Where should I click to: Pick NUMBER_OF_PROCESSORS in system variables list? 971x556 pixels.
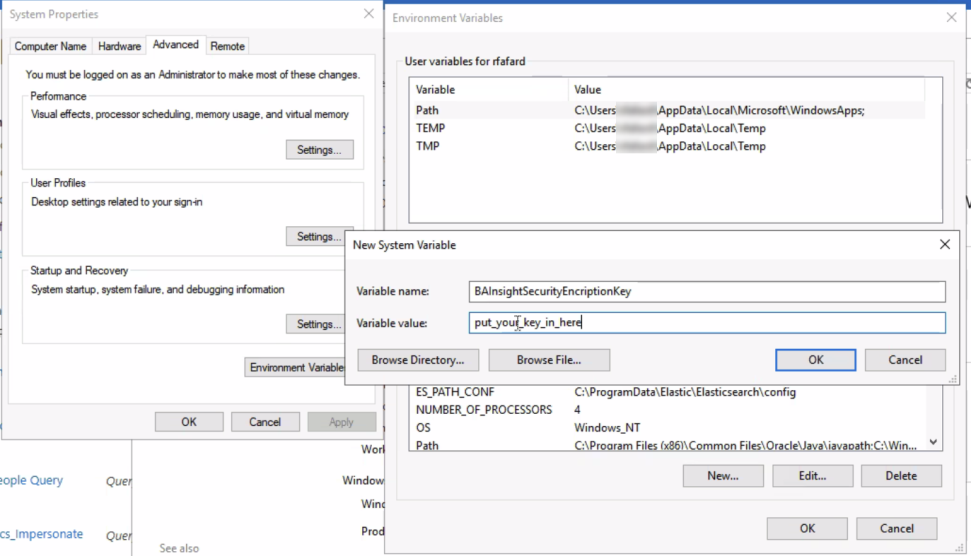click(x=483, y=410)
